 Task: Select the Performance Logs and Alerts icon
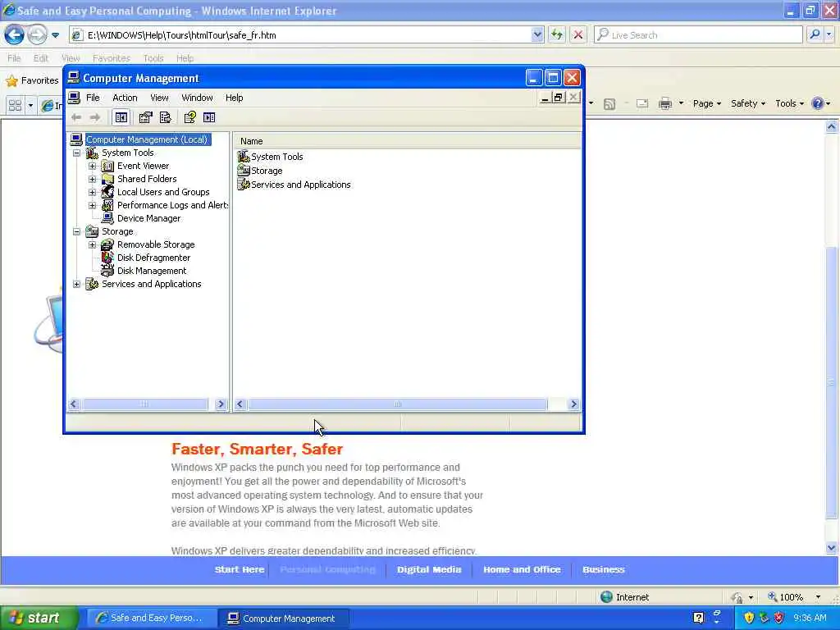(107, 205)
